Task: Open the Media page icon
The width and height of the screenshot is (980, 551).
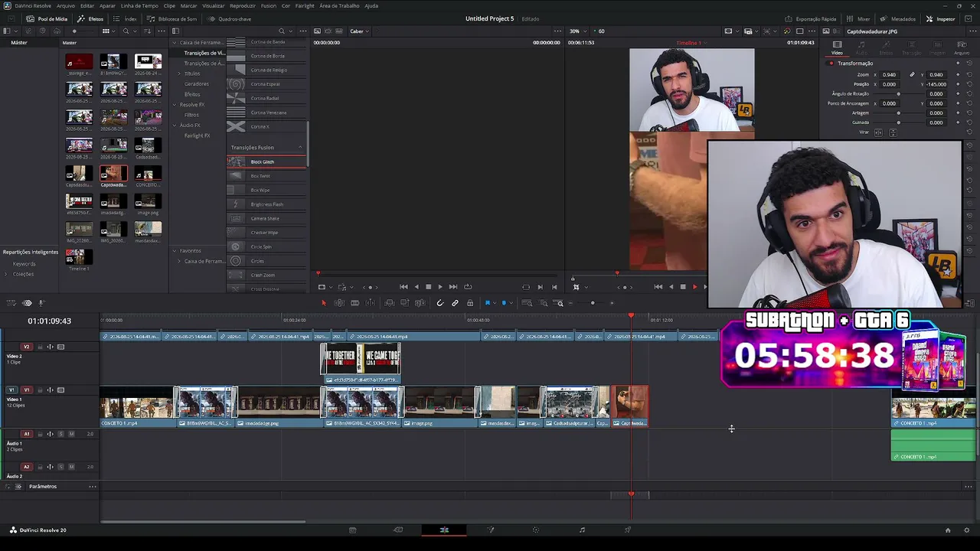Action: pyautogui.click(x=352, y=530)
